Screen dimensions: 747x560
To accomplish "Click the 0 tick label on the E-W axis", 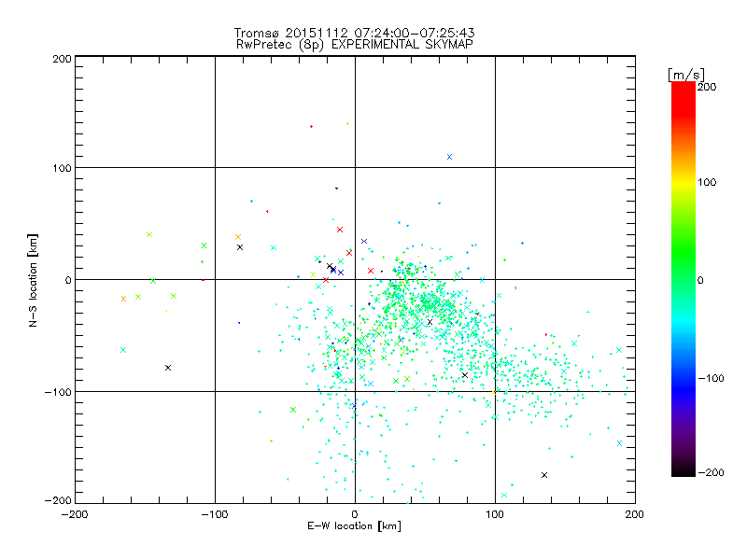I will 355,514.
